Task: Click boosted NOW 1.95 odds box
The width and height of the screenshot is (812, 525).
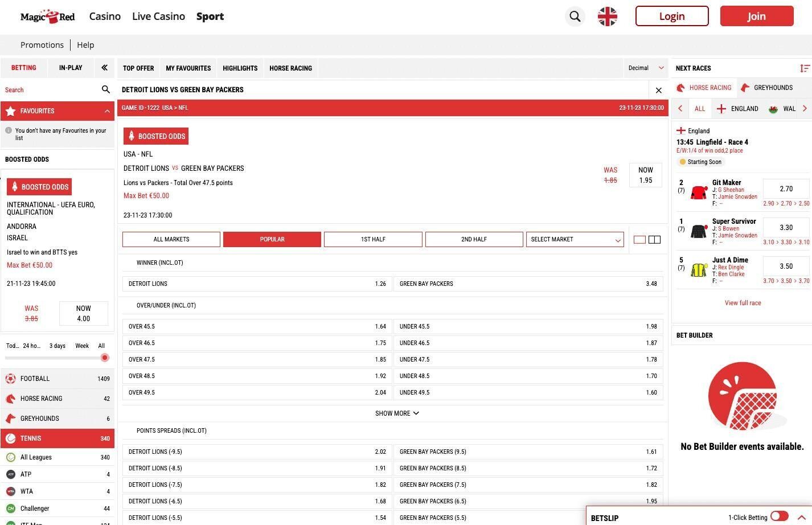Action: tap(646, 175)
